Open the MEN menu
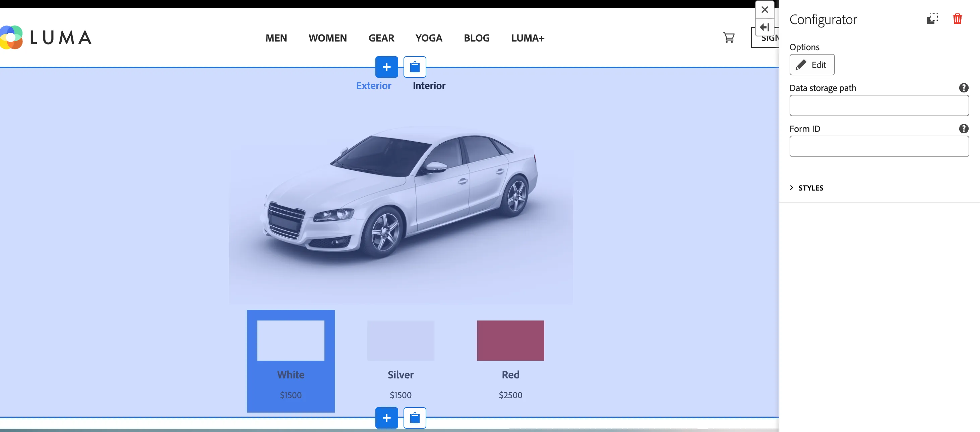980x432 pixels. (276, 38)
